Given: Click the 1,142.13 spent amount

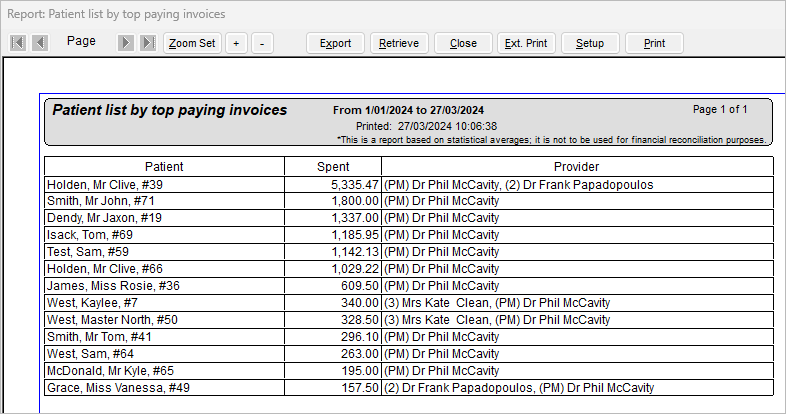Looking at the screenshot, I should pyautogui.click(x=354, y=252).
